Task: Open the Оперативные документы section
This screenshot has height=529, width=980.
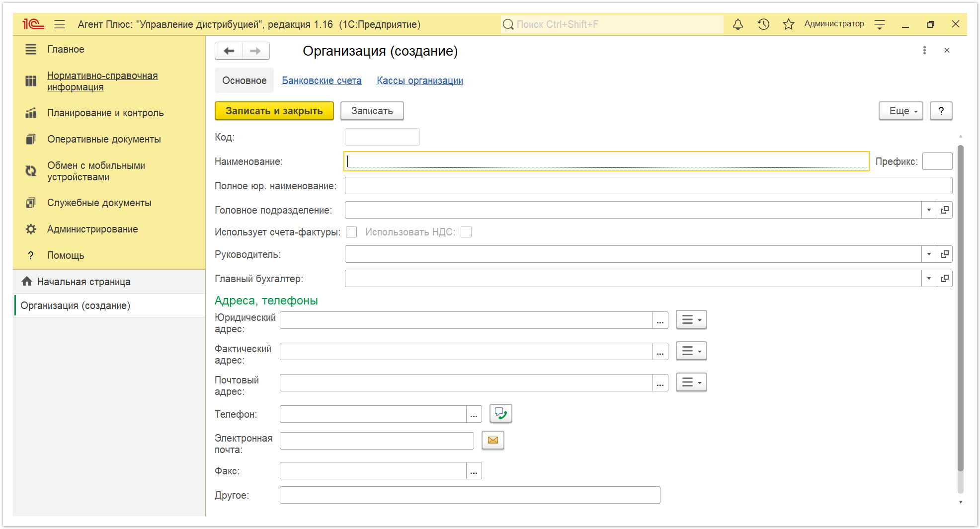Action: [x=104, y=139]
